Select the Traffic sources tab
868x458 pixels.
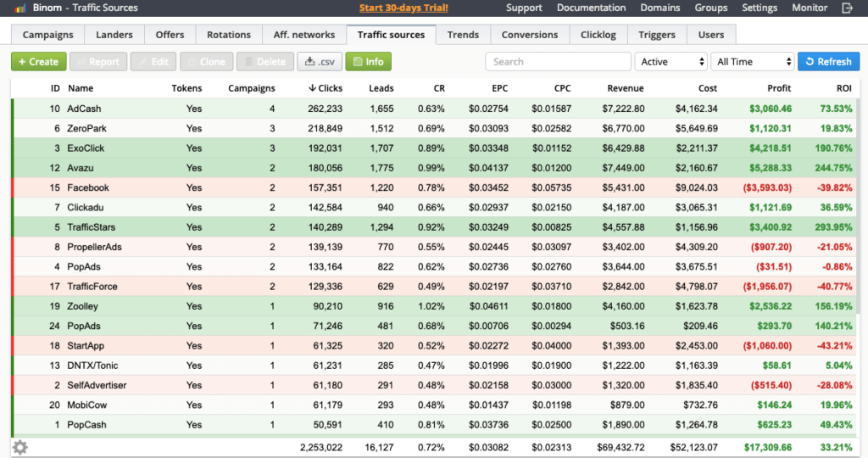tap(392, 34)
